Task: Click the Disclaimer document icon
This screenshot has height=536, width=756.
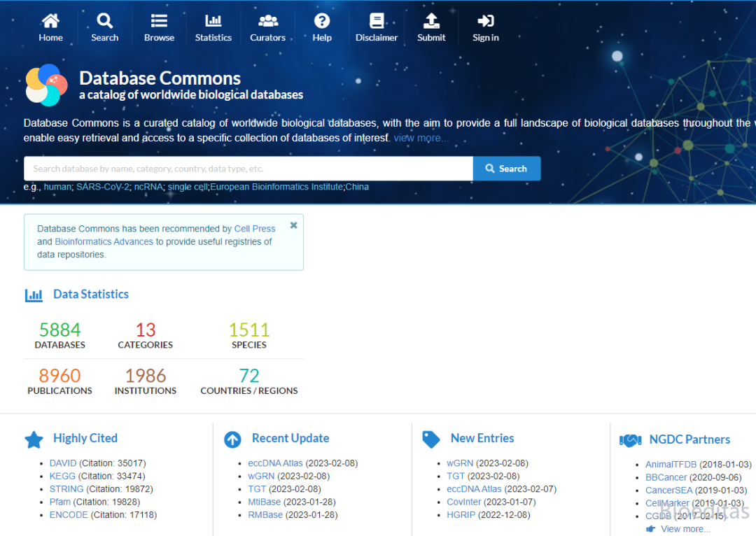Action: (377, 22)
